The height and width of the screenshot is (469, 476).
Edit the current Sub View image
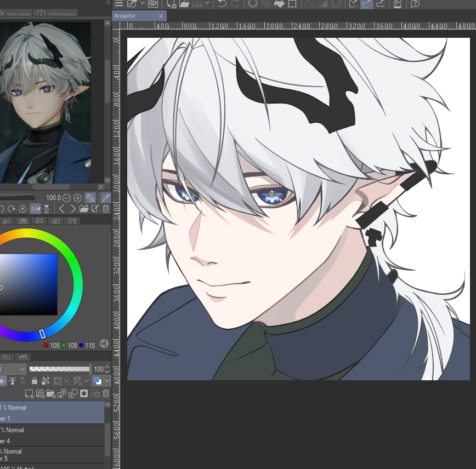pos(95,208)
